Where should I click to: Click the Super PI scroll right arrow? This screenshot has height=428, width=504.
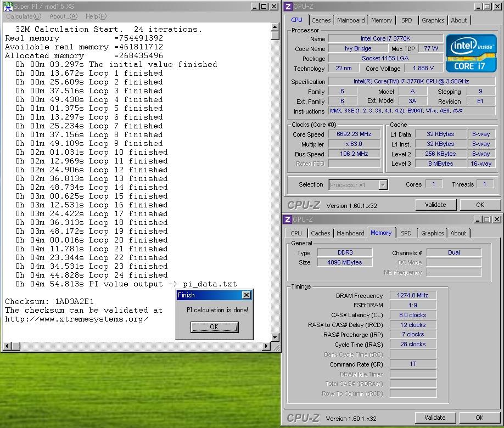266,346
